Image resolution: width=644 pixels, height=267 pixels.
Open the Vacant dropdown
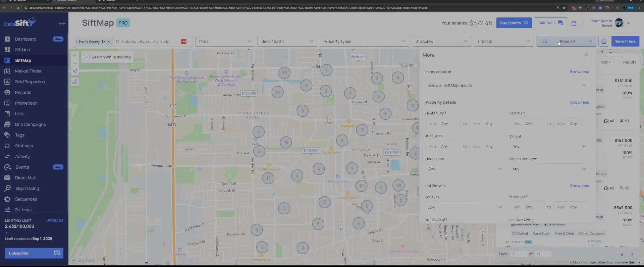[549, 146]
